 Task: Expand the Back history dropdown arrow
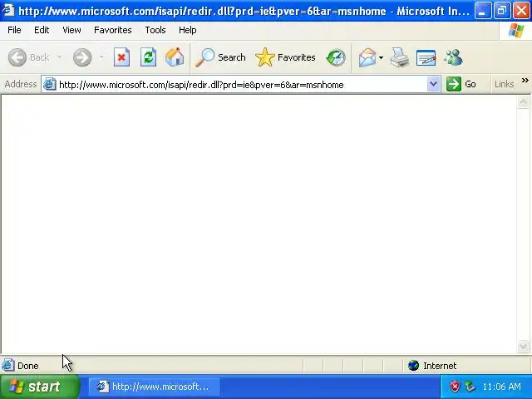[x=59, y=57]
